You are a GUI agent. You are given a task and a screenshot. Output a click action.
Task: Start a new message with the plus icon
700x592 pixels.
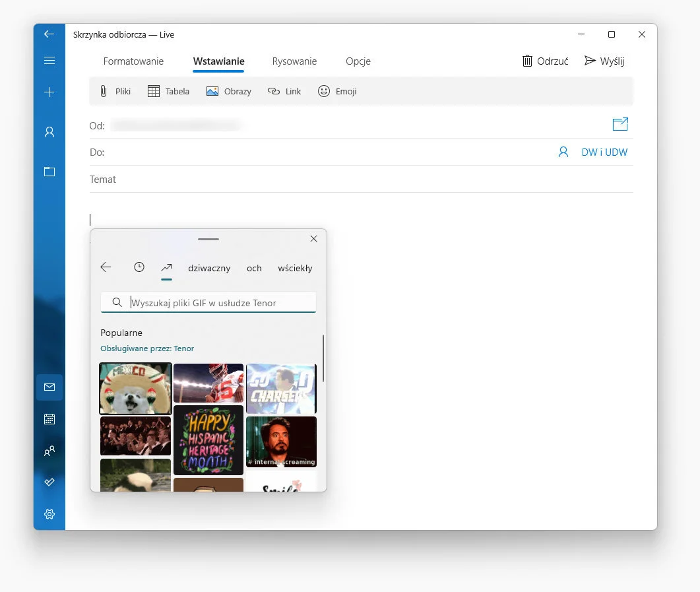tap(49, 92)
